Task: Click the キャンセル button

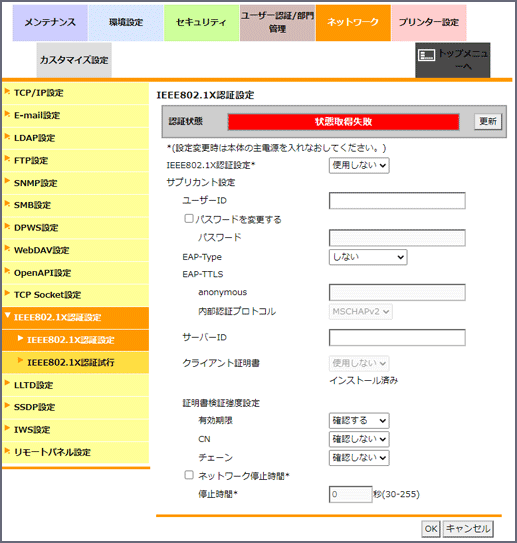Action: point(468,529)
